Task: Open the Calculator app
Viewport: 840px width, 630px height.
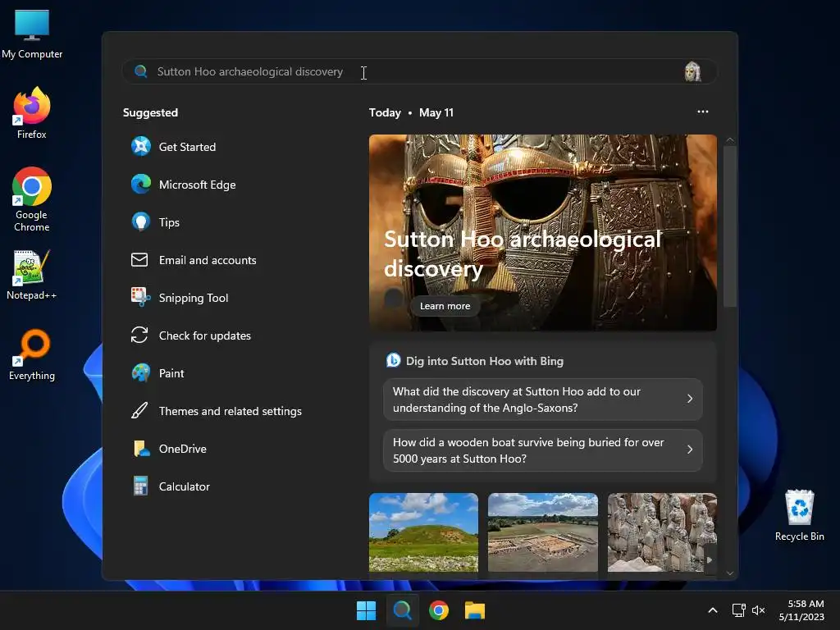Action: pos(171,486)
